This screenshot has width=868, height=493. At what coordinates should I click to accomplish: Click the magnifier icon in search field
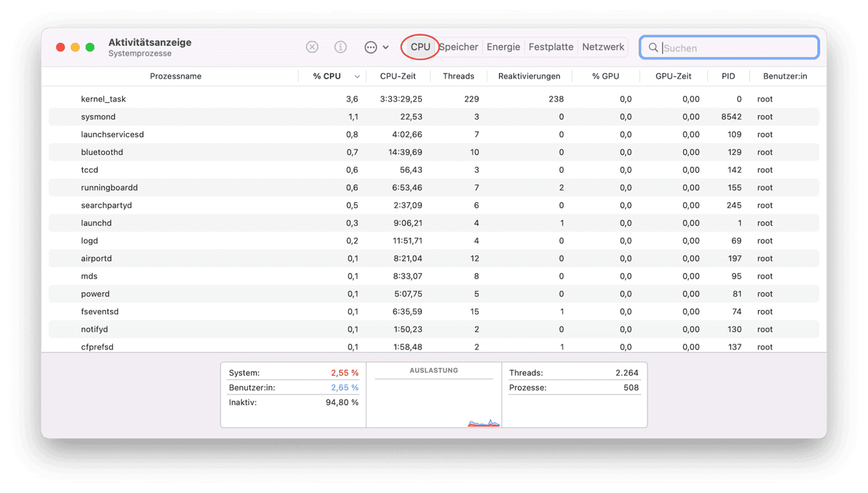point(652,48)
